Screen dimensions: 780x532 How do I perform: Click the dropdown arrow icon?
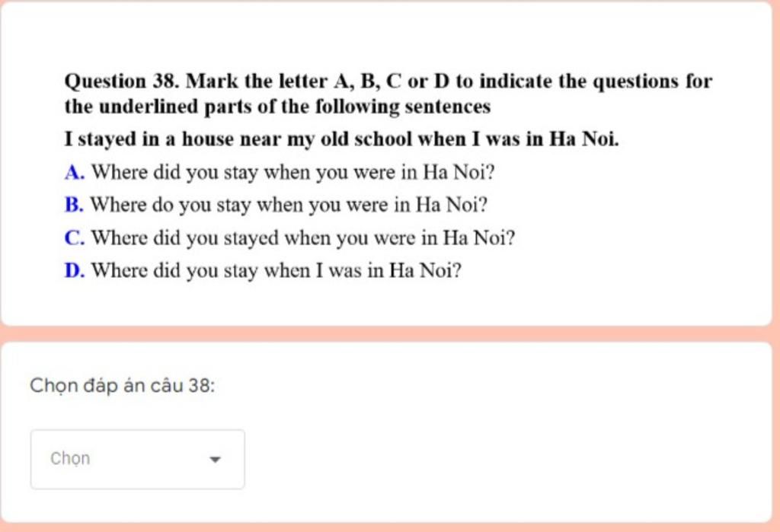point(215,460)
